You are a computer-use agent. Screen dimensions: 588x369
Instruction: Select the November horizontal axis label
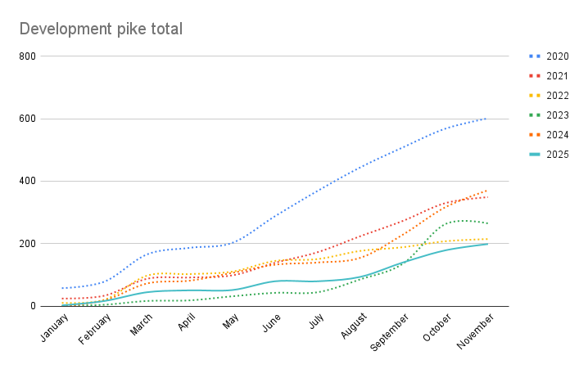pos(475,331)
